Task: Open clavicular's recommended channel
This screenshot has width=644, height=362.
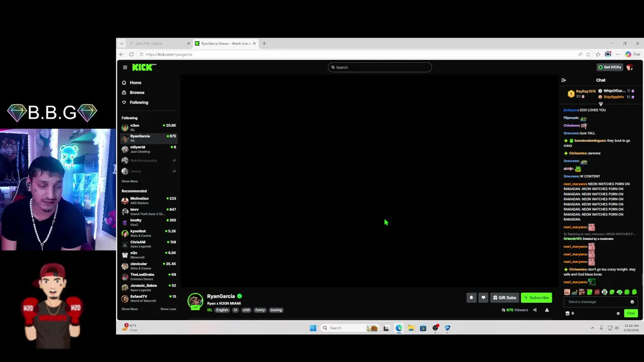Action: (149, 266)
